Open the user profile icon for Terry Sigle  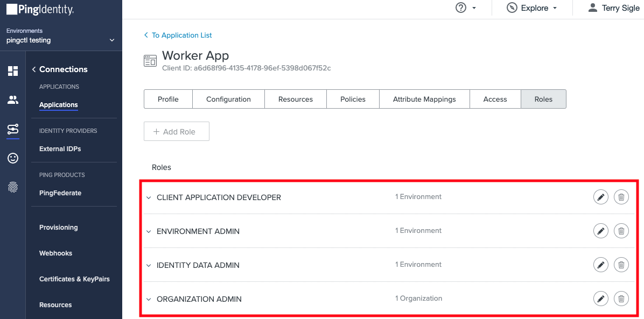pyautogui.click(x=593, y=8)
